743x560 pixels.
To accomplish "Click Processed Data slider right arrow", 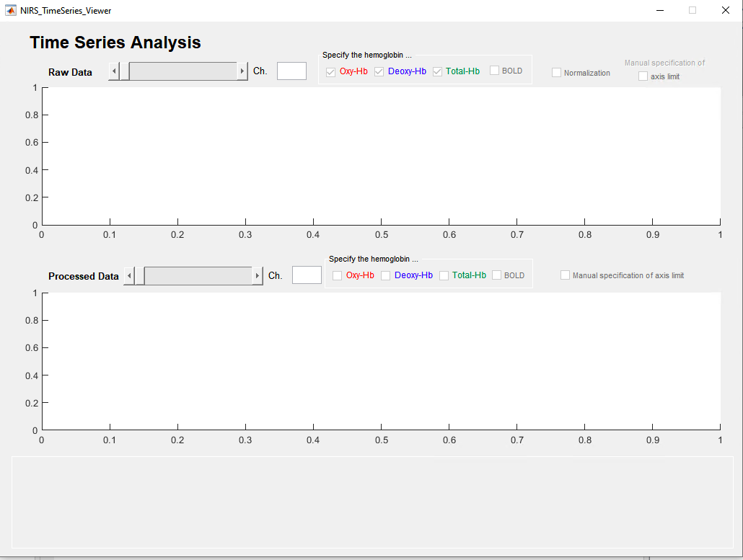I will tap(258, 276).
